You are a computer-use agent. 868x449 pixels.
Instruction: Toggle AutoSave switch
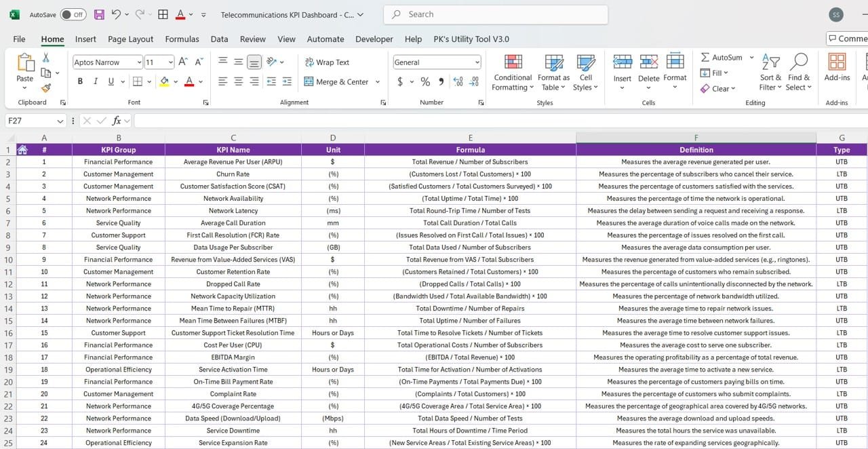73,14
